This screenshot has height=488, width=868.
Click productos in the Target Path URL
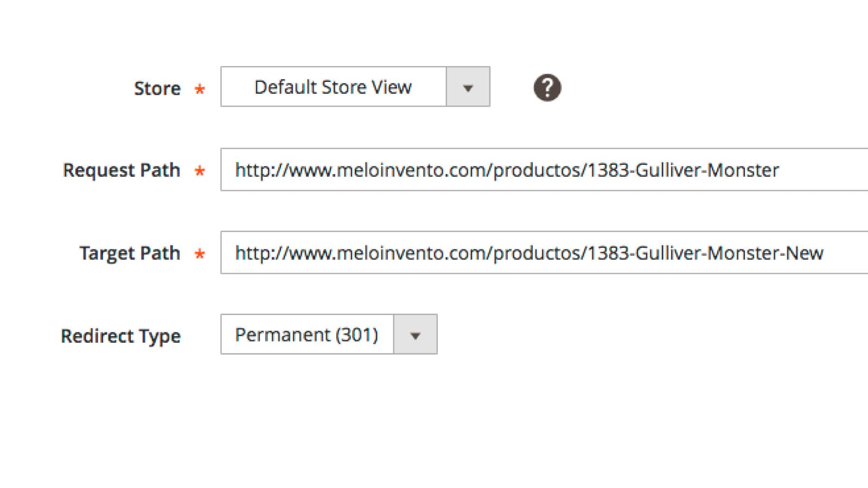pos(537,253)
